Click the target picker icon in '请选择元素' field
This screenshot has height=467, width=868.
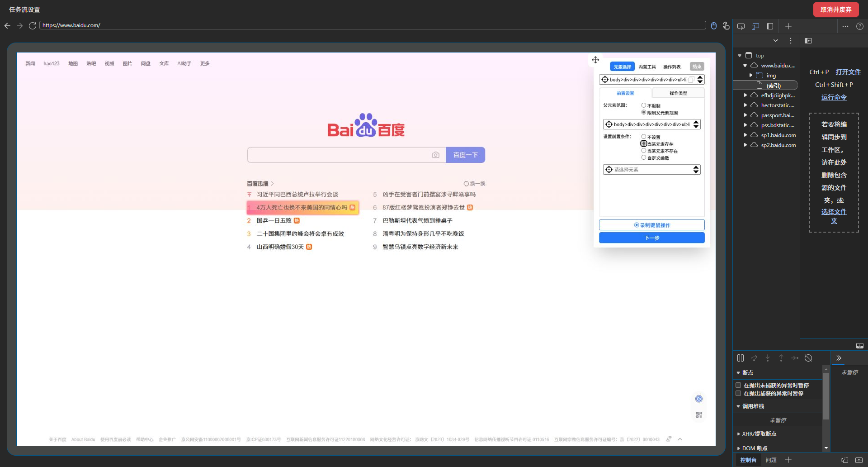tap(609, 169)
